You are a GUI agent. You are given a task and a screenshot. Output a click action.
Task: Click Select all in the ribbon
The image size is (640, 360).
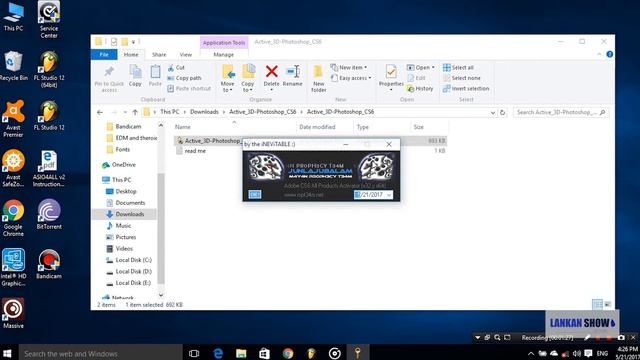coord(458,67)
